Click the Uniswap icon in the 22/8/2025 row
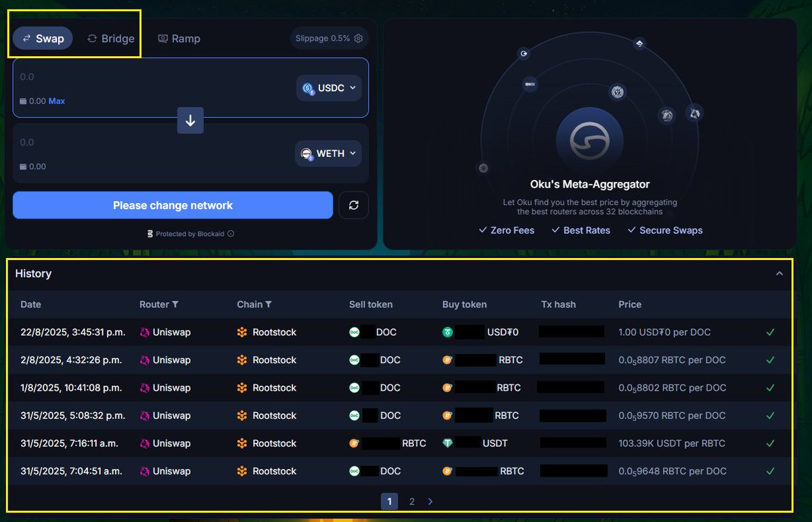 pyautogui.click(x=144, y=332)
